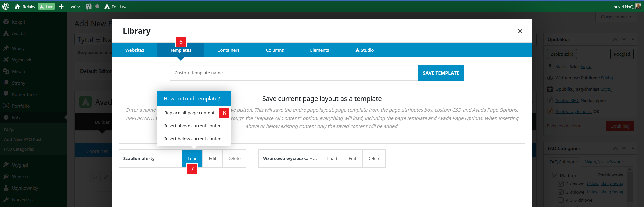Viewport: 644px width, 207px height.
Task: Click the Wygląd appearance brush icon
Action: [6, 165]
